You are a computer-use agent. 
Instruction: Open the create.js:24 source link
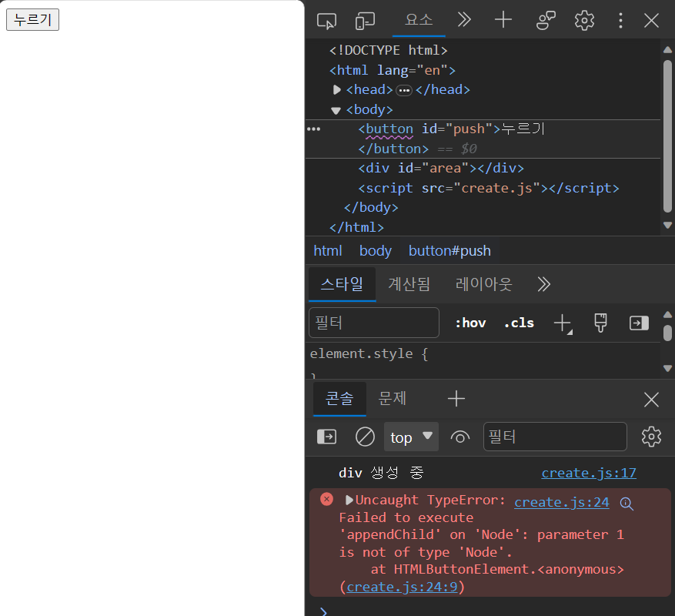click(x=561, y=502)
